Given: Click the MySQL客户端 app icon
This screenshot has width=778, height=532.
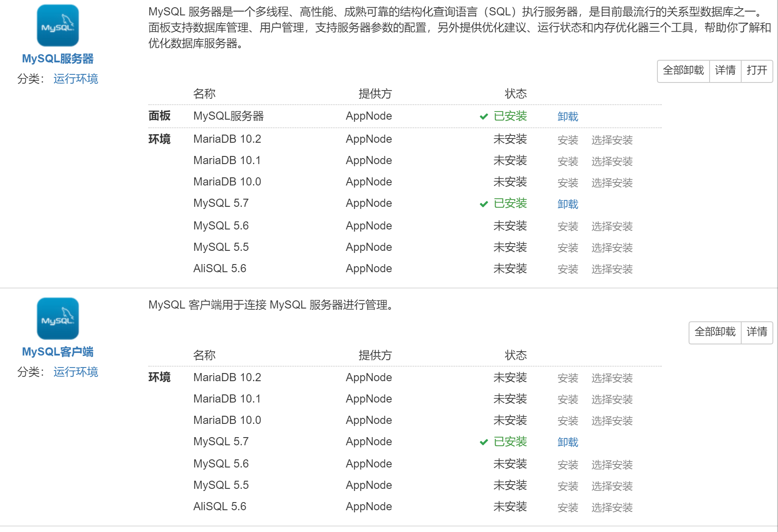Looking at the screenshot, I should click(58, 319).
